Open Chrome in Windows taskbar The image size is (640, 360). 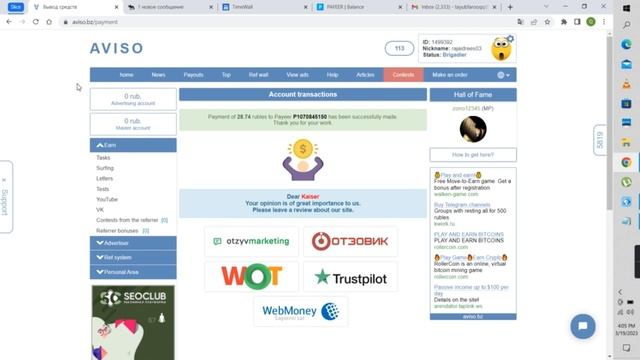point(627,162)
